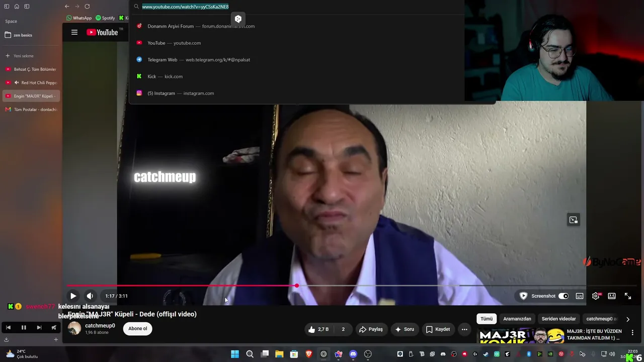Skip to previous track in sidebar media player
Viewport: 644px width, 362px height.
pyautogui.click(x=8, y=327)
